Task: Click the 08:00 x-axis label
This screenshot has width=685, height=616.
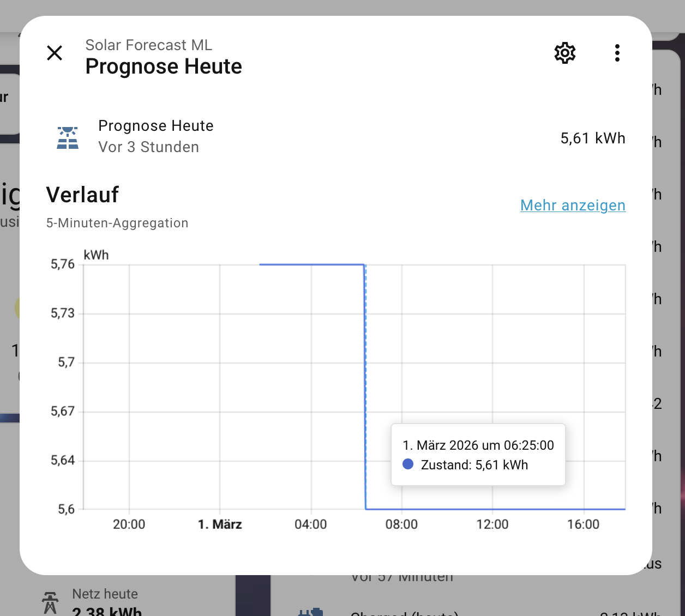Action: tap(401, 524)
